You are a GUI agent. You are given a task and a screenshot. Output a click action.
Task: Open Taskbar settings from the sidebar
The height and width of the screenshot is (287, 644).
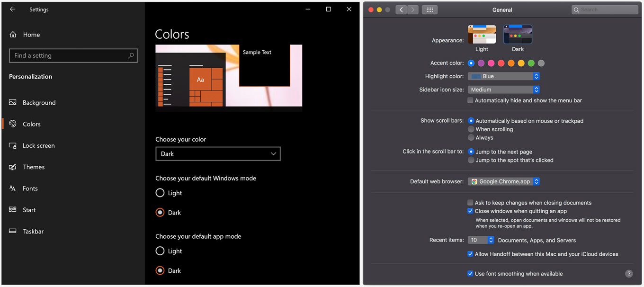tap(33, 231)
